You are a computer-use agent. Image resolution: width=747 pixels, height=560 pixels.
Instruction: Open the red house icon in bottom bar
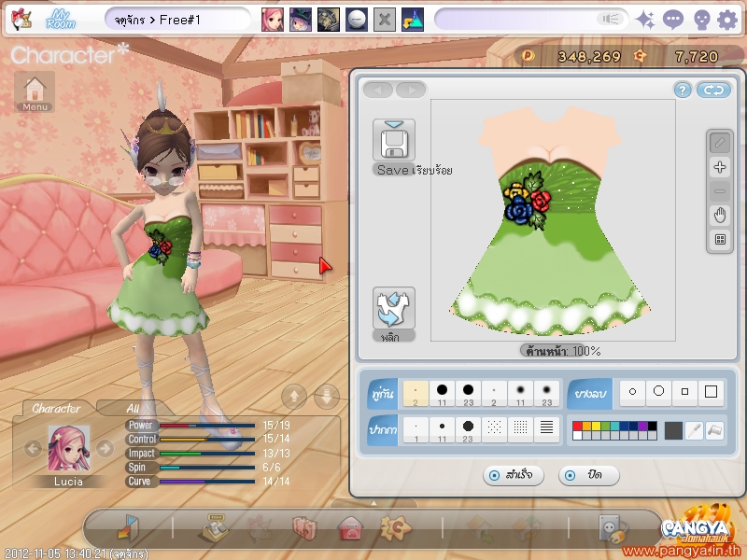pos(350,528)
